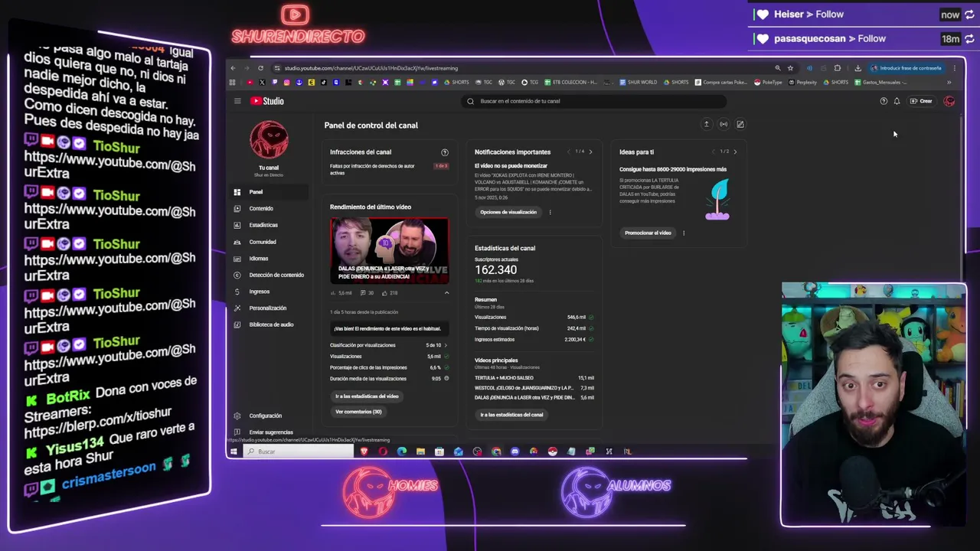This screenshot has height=551, width=980.
Task: Click the go live broadcast icon
Action: pyautogui.click(x=724, y=124)
